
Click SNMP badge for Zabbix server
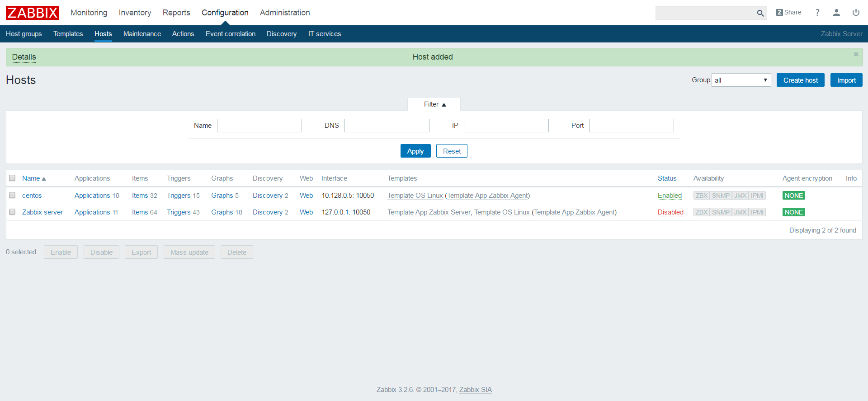721,212
